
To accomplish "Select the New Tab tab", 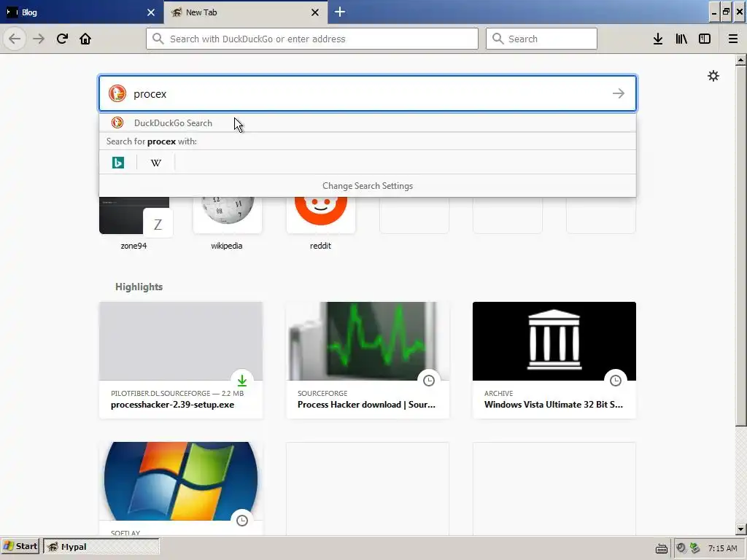I will [x=245, y=12].
